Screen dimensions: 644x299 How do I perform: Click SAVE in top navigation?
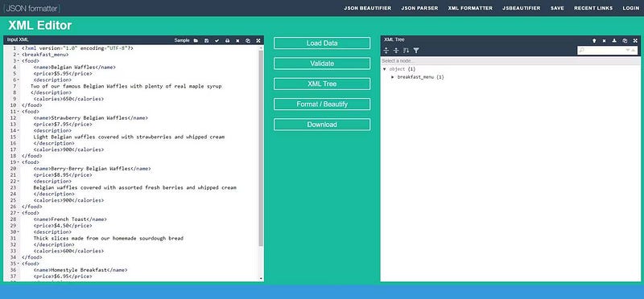point(557,8)
